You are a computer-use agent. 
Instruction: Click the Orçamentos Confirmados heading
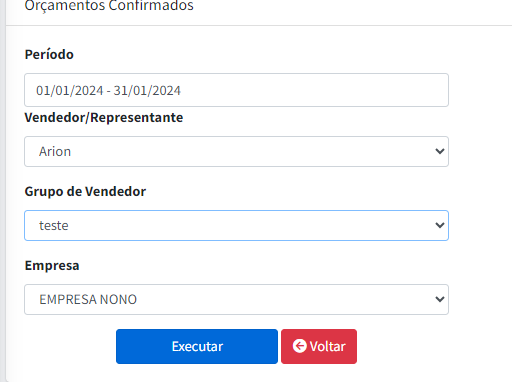(x=109, y=6)
